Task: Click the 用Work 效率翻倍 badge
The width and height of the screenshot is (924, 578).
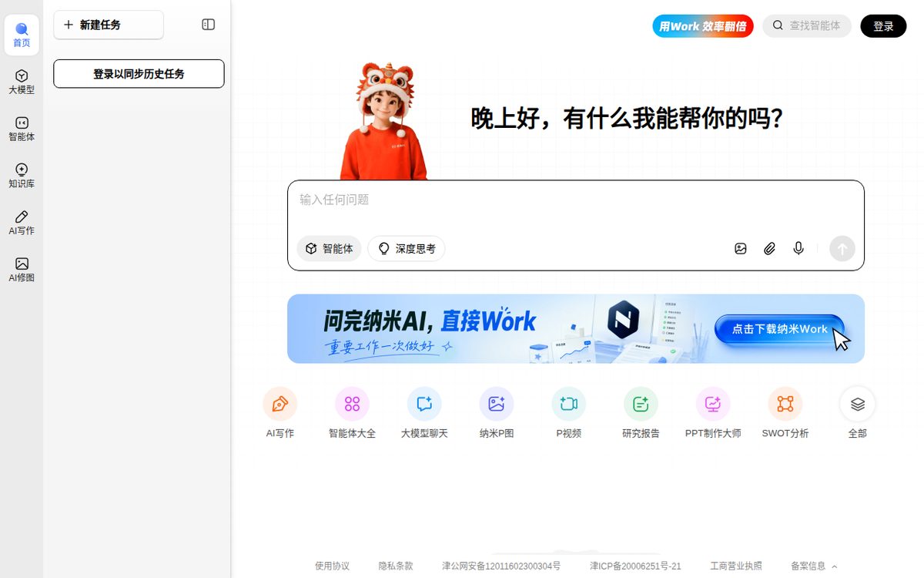Action: point(703,26)
